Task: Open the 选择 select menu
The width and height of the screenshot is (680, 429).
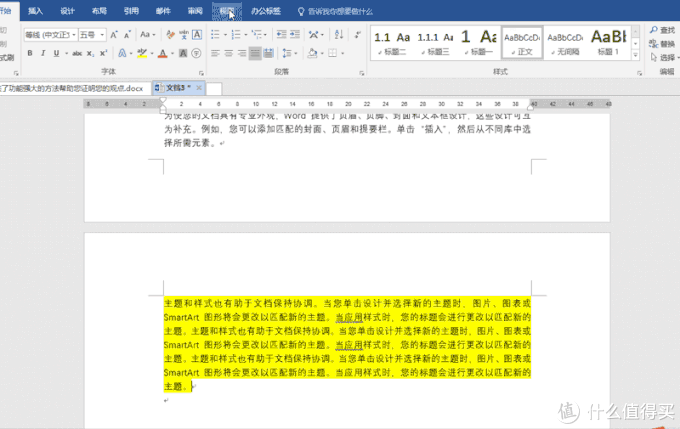Action: pyautogui.click(x=665, y=57)
